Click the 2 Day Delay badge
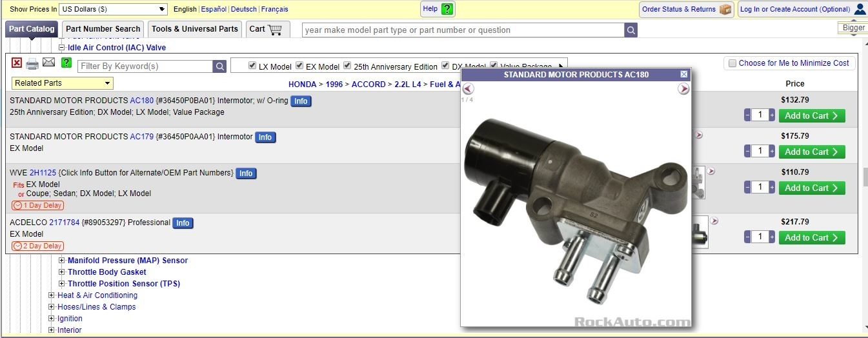Image resolution: width=868 pixels, height=338 pixels. click(37, 246)
